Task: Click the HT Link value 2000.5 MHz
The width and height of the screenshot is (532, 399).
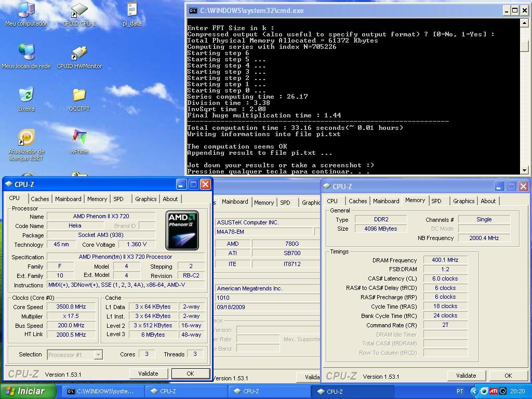Action: coord(71,335)
